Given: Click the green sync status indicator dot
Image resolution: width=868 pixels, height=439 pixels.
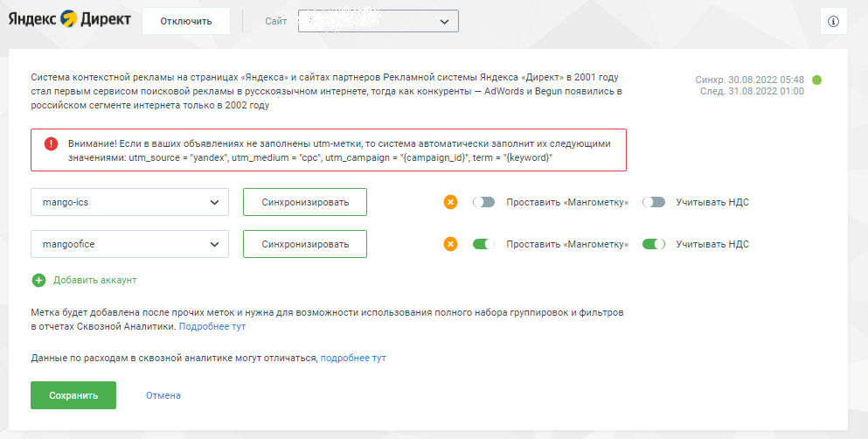Looking at the screenshot, I should pyautogui.click(x=816, y=80).
